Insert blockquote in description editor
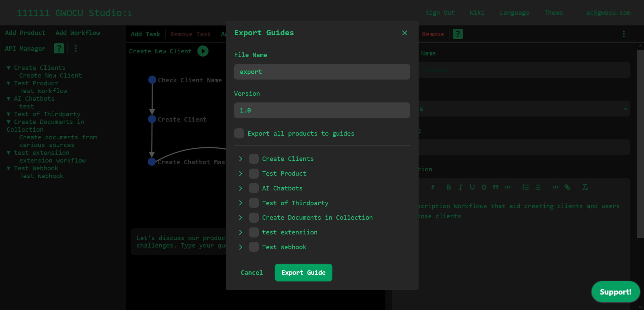 pos(496,187)
